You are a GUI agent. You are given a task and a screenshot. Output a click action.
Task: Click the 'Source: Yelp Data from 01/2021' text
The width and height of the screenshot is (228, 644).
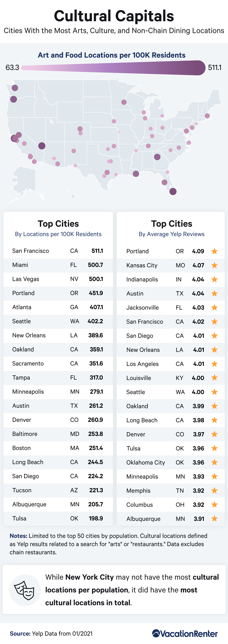[51, 634]
